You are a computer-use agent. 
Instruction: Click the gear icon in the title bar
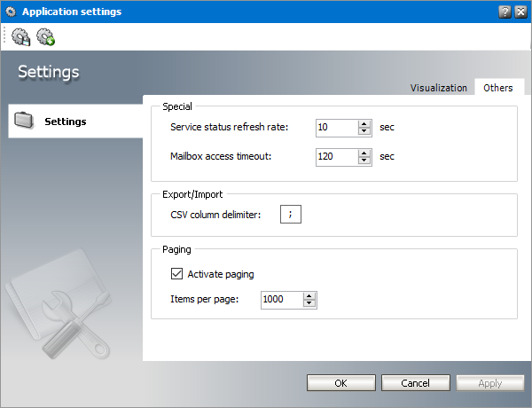(11, 12)
